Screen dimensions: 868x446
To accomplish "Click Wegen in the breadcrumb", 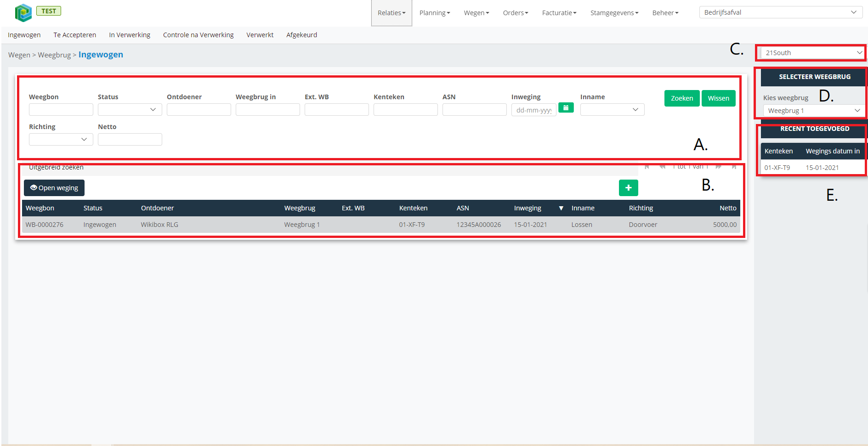I will [19, 55].
